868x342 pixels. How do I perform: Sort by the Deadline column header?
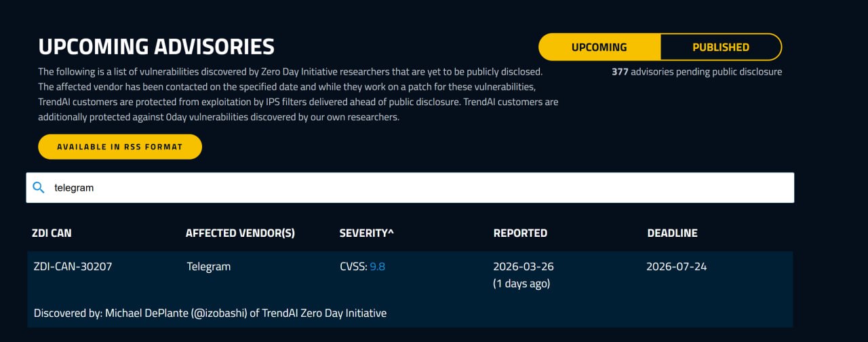(672, 233)
